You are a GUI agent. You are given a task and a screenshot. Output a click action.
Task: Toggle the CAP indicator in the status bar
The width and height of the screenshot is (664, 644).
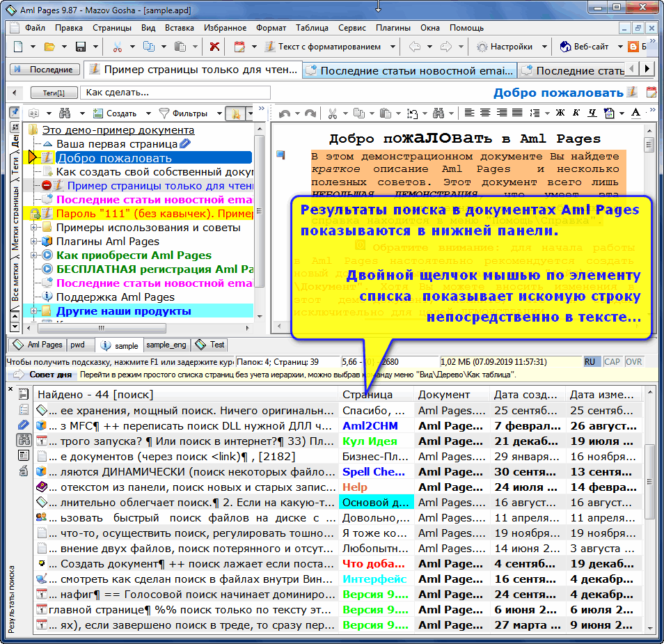coord(612,362)
